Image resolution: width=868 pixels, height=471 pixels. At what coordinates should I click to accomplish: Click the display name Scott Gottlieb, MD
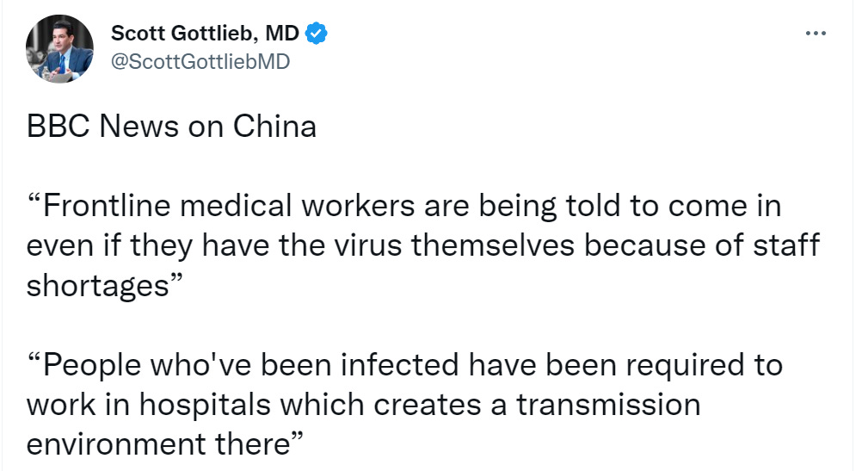[x=205, y=34]
